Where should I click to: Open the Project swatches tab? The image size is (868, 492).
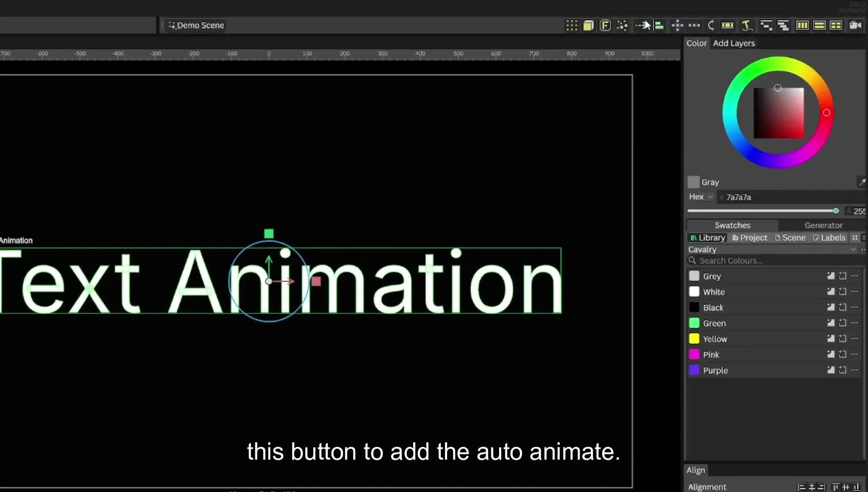(750, 237)
